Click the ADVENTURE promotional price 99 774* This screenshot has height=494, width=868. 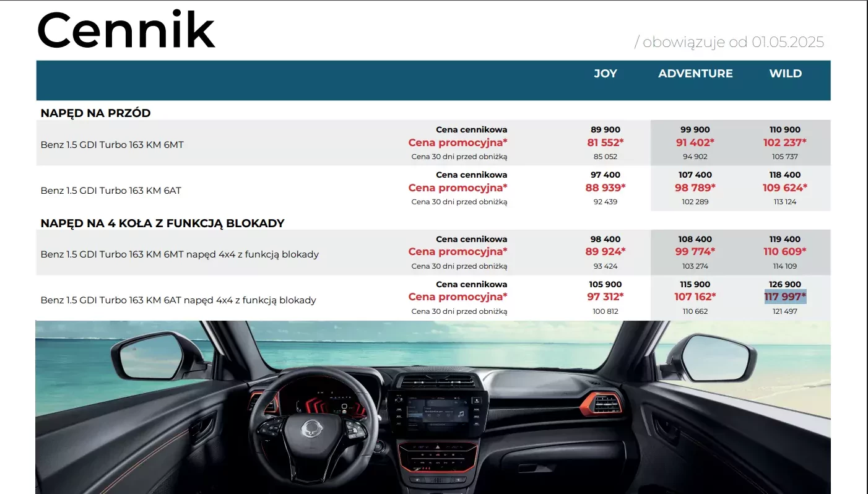point(695,252)
